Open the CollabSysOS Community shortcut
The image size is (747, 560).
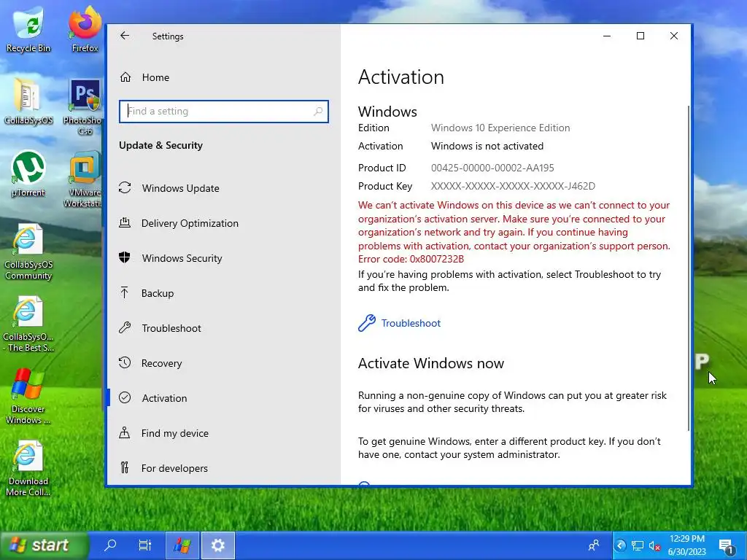pyautogui.click(x=28, y=252)
